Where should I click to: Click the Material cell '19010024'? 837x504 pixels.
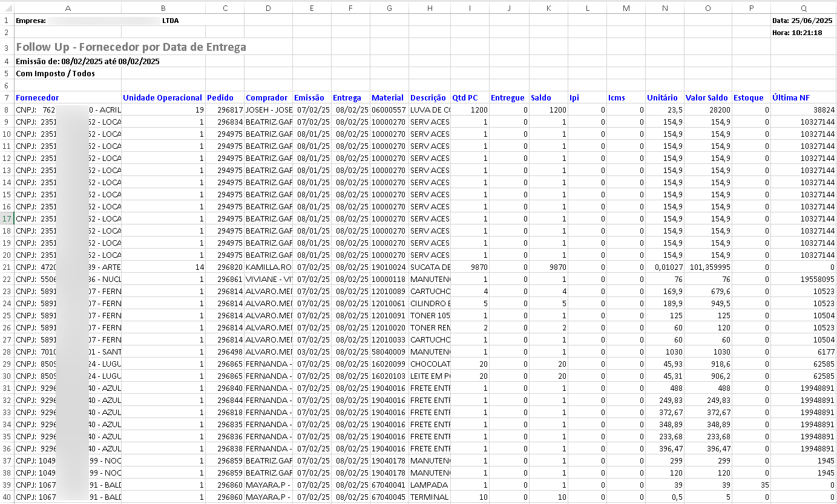click(x=389, y=267)
